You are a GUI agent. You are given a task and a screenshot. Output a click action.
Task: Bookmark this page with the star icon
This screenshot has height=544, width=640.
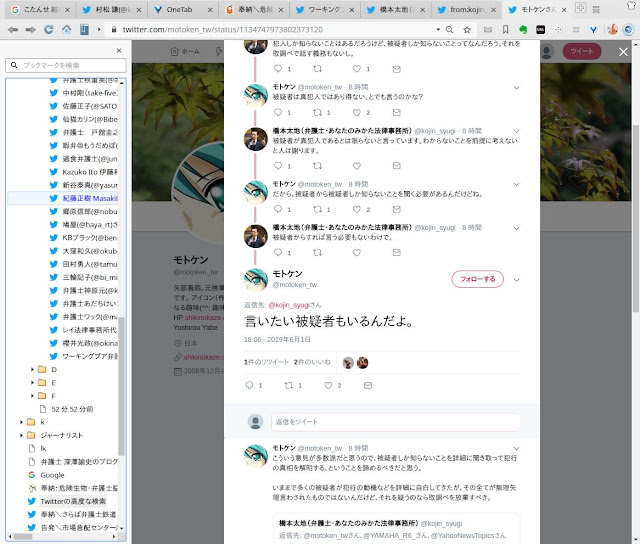pos(467,29)
